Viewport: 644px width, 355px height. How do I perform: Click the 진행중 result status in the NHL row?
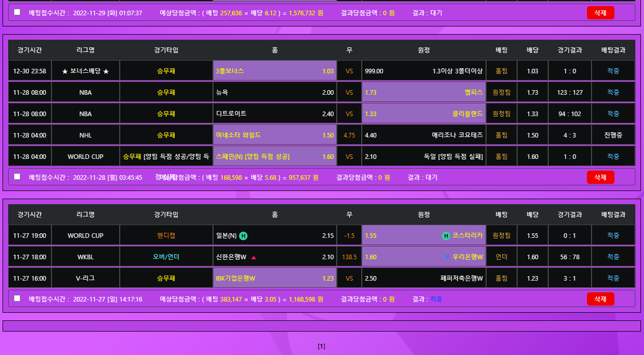tap(613, 135)
